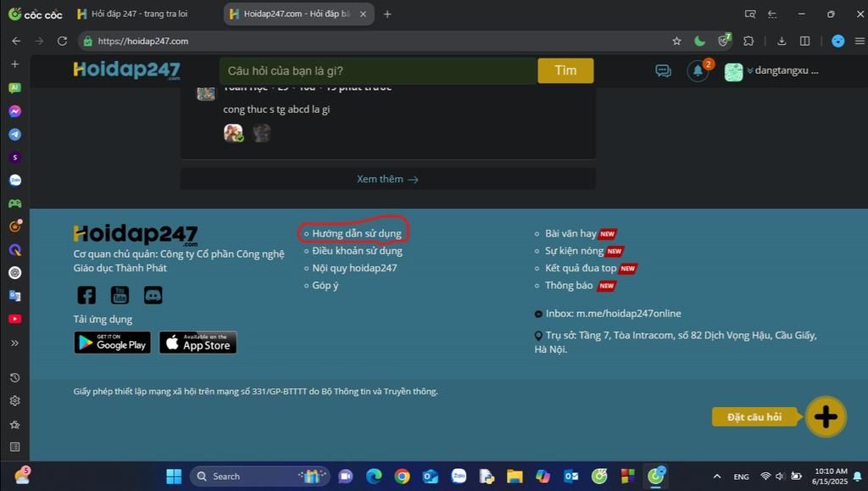This screenshot has height=491, width=868.
Task: Add a new sidebar app with plus
Action: (15, 64)
